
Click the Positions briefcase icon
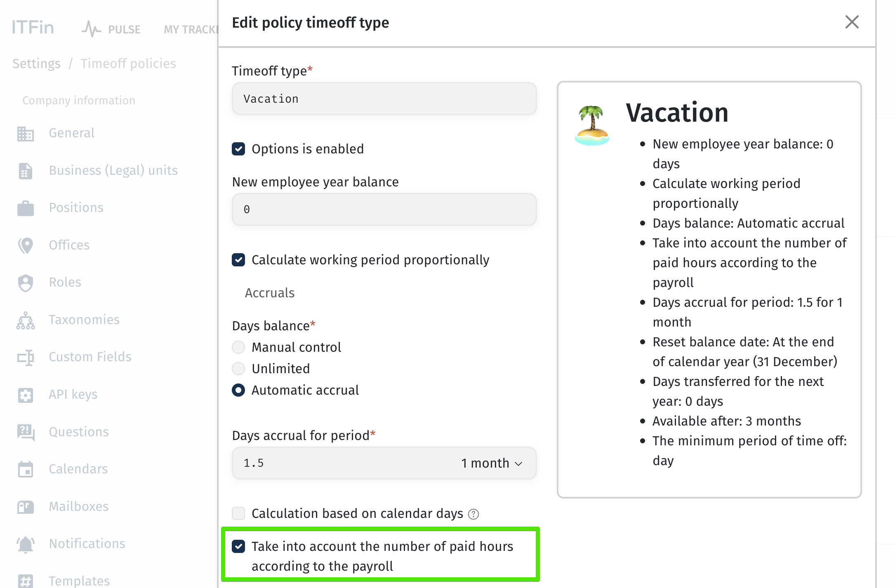point(26,208)
